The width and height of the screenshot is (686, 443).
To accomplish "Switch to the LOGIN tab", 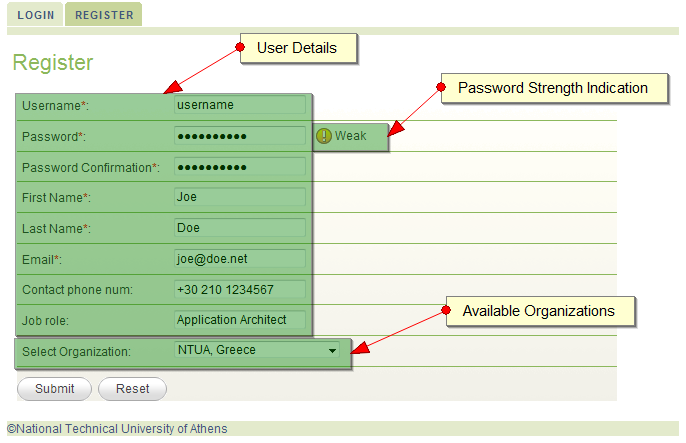I will pos(35,15).
